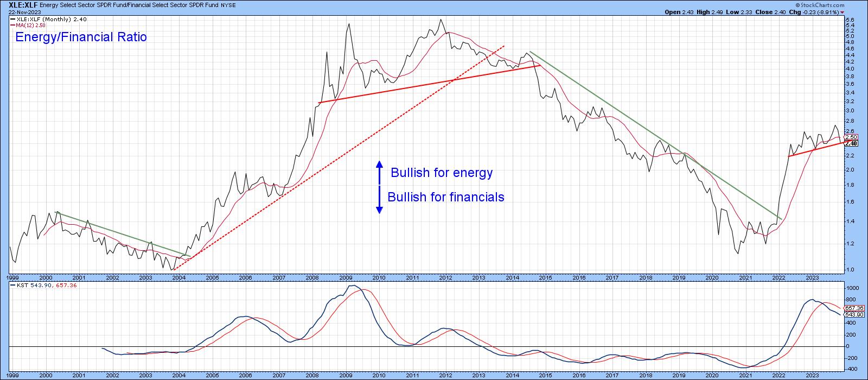Click 5.6 on the price axis

point(850,20)
